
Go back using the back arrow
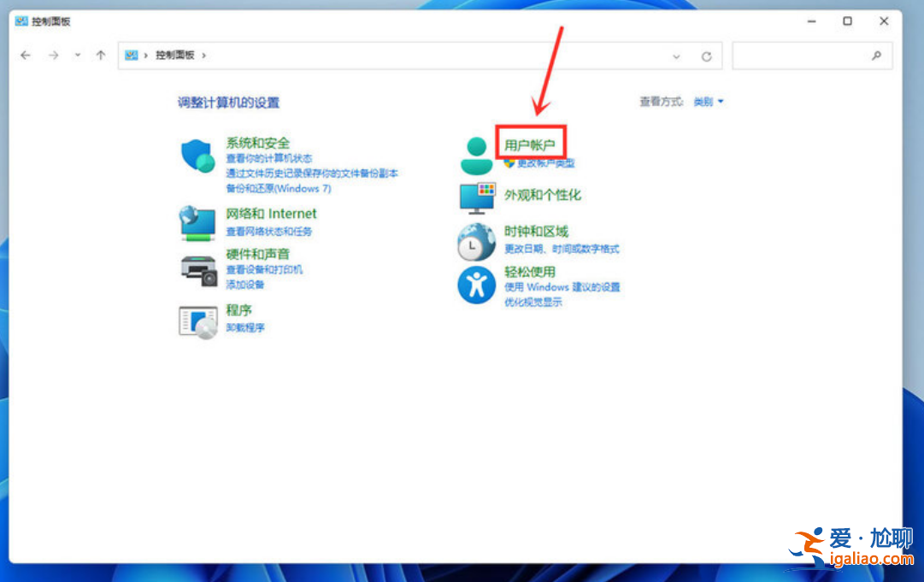(x=26, y=55)
